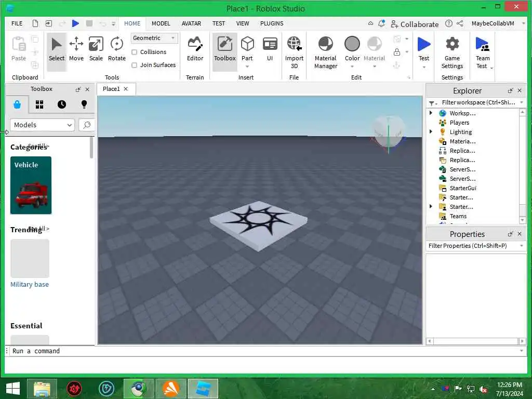
Task: Switch to the MODEL tab
Action: [x=161, y=23]
